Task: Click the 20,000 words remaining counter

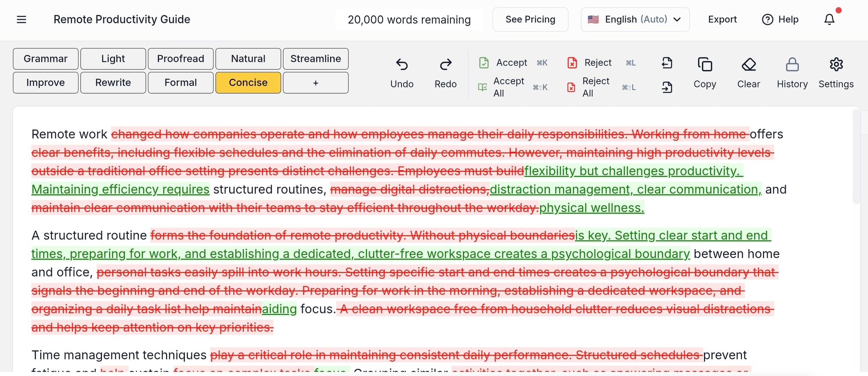Action: tap(409, 20)
